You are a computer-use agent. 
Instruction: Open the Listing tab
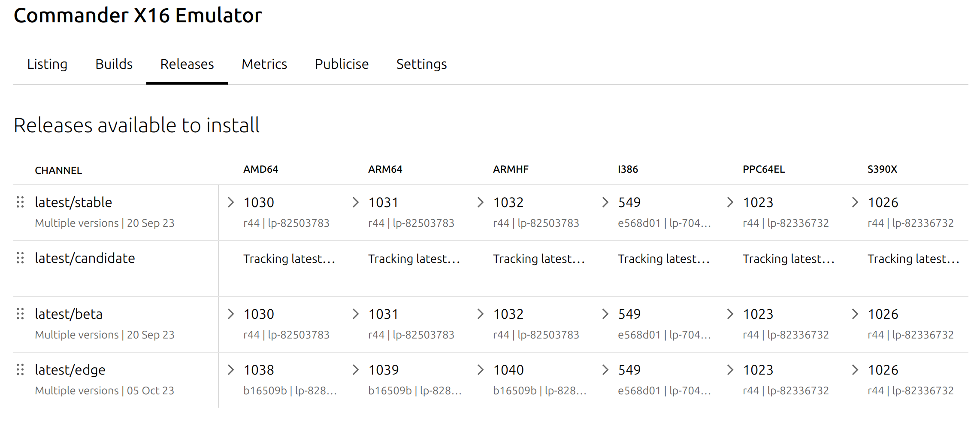coord(47,64)
